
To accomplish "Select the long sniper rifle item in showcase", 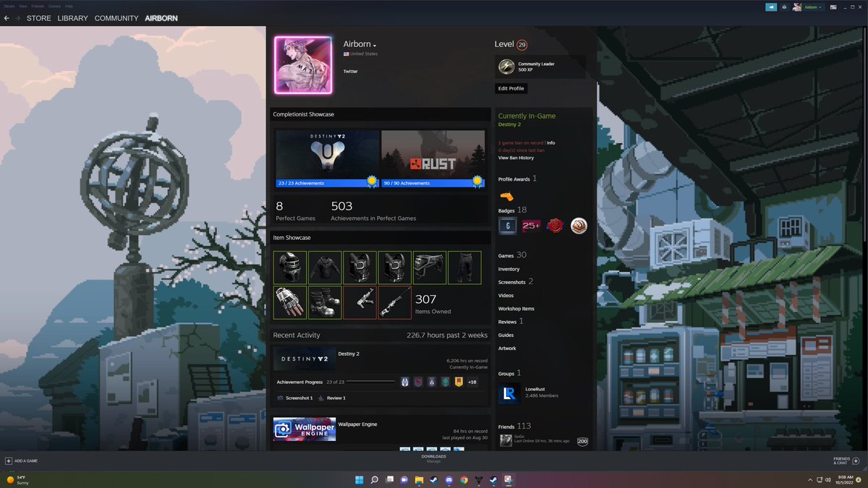I will (394, 302).
